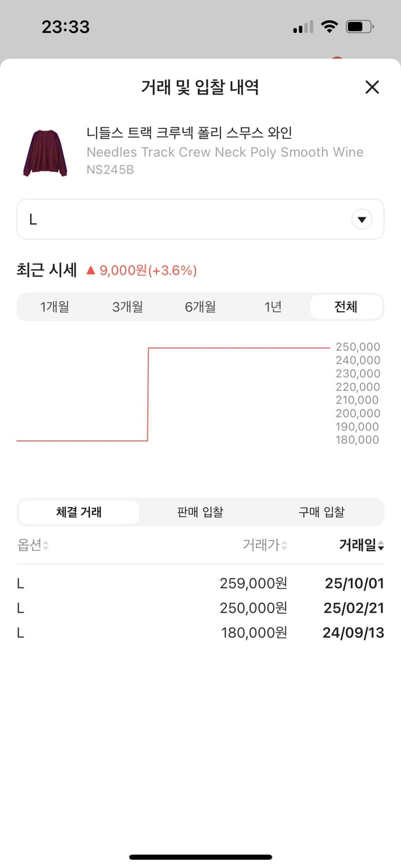Select the 259,000원 transaction row

click(x=200, y=583)
